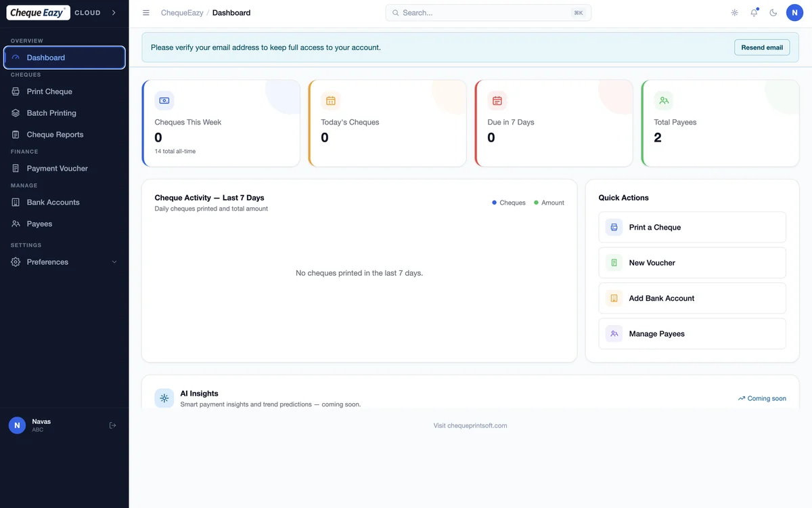The height and width of the screenshot is (508, 812).
Task: Click the New Voucher quick action
Action: click(x=692, y=263)
